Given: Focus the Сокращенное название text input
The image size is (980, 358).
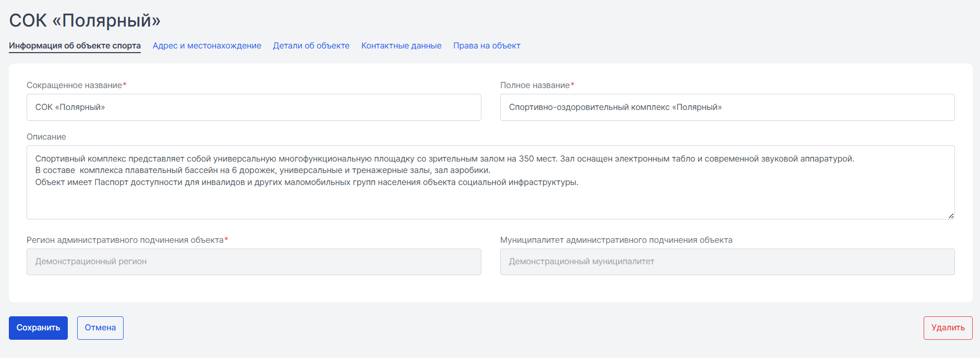Looking at the screenshot, I should pos(253,107).
